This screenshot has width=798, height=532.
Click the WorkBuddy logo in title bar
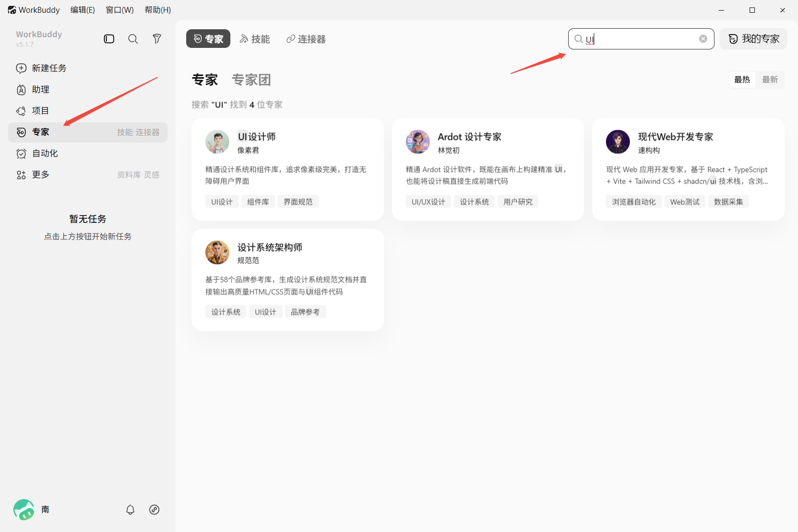12,10
